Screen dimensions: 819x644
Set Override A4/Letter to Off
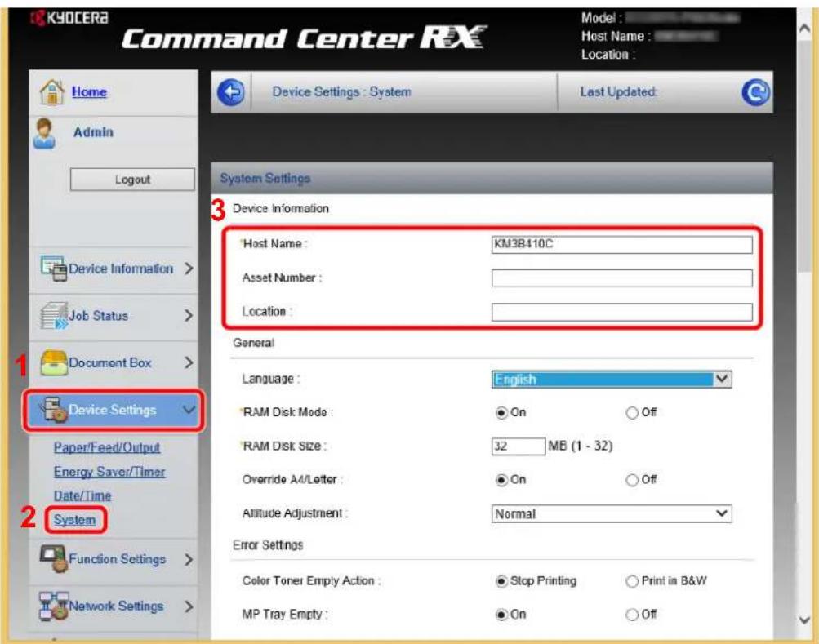click(631, 480)
